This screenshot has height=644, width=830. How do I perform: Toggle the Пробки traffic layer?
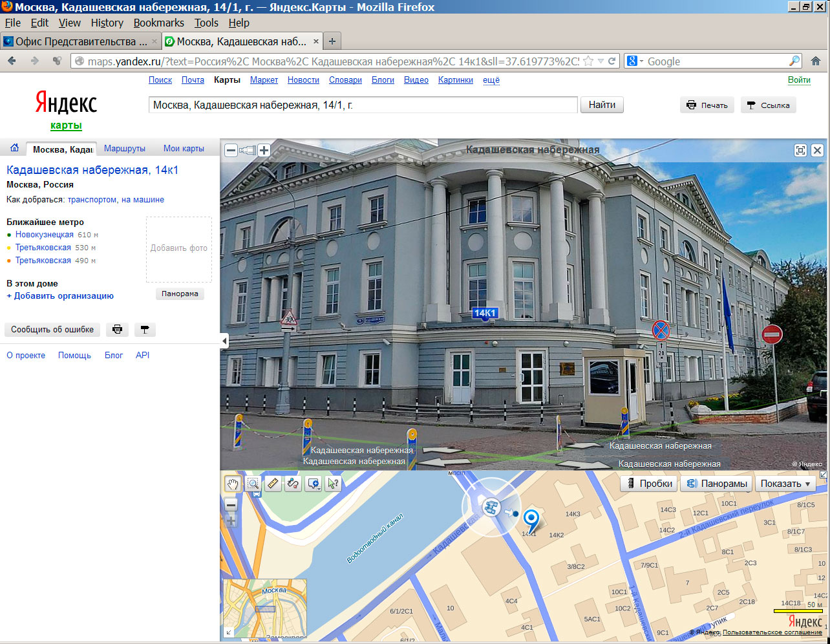tap(648, 484)
